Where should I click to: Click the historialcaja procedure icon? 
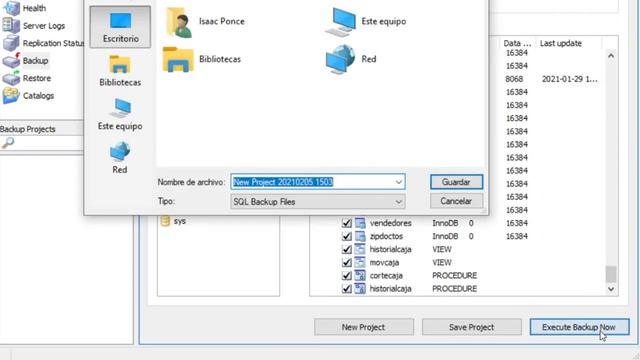click(x=360, y=288)
